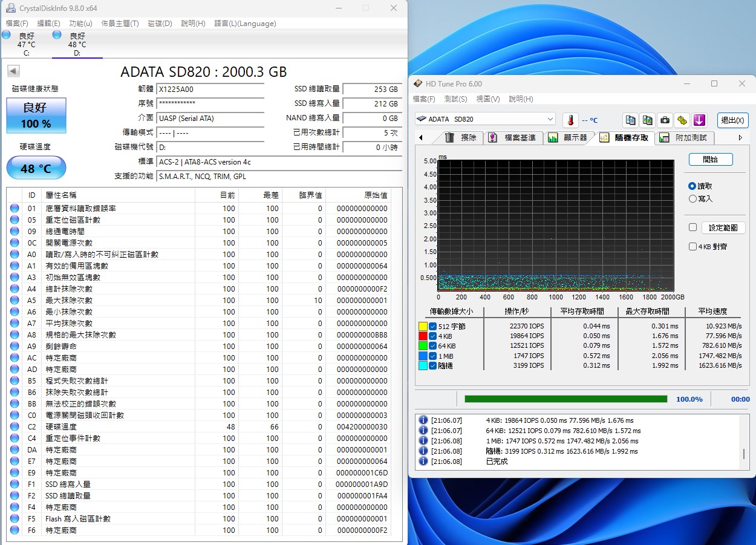Click info icon of the 64 KiB log entry

(423, 431)
